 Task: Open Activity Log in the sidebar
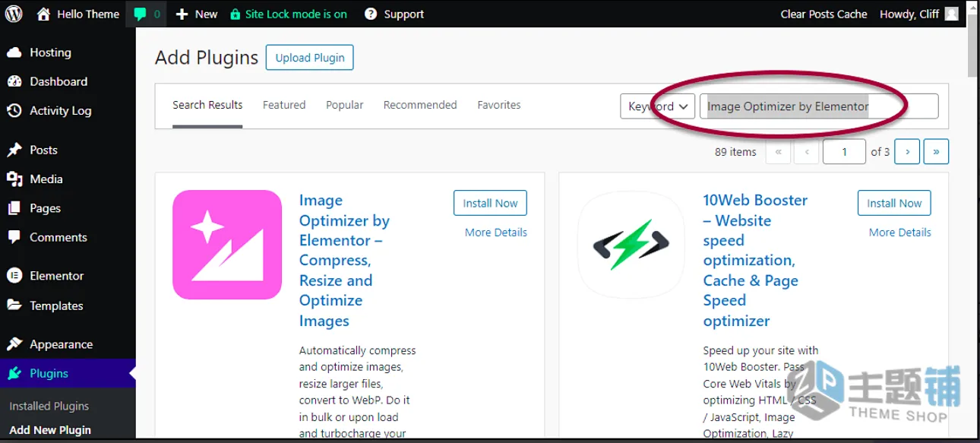click(x=61, y=111)
